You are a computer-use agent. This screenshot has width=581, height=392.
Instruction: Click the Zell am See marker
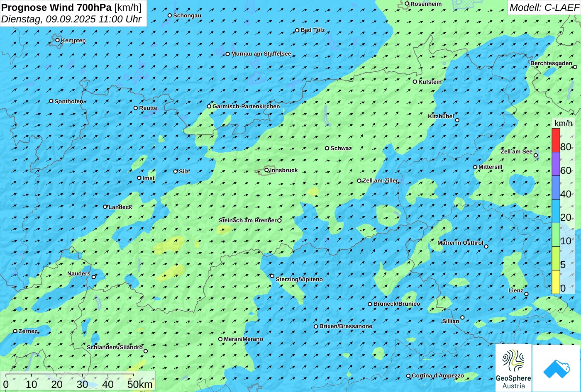click(536, 156)
